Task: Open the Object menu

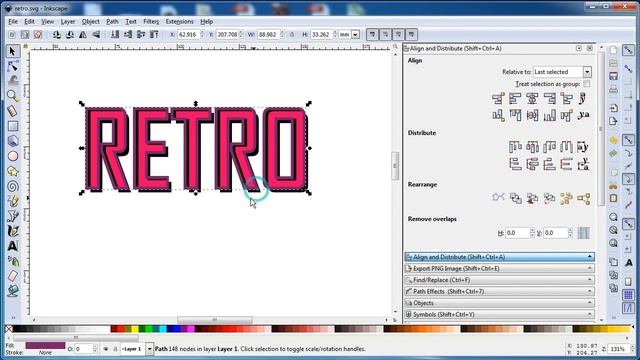Action: click(90, 22)
